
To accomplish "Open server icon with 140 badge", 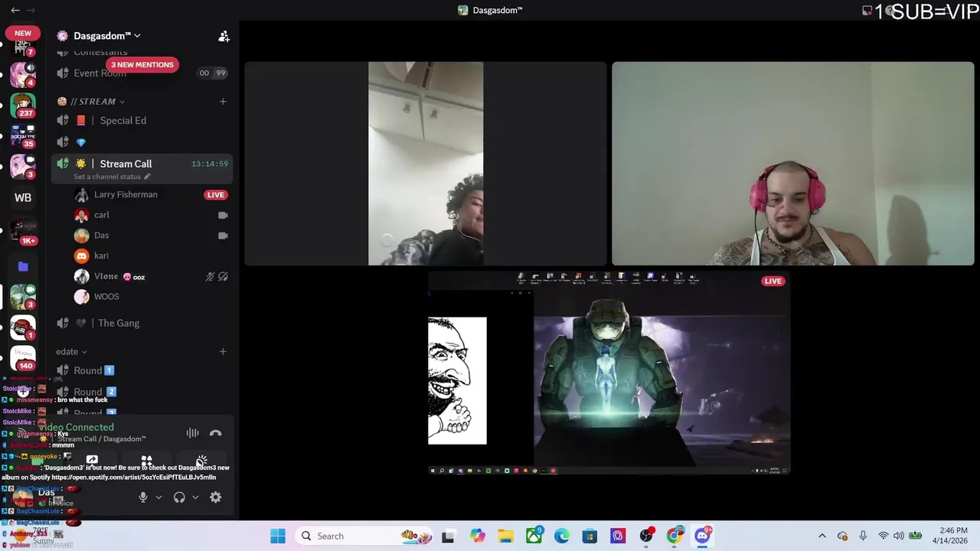I will pyautogui.click(x=23, y=358).
